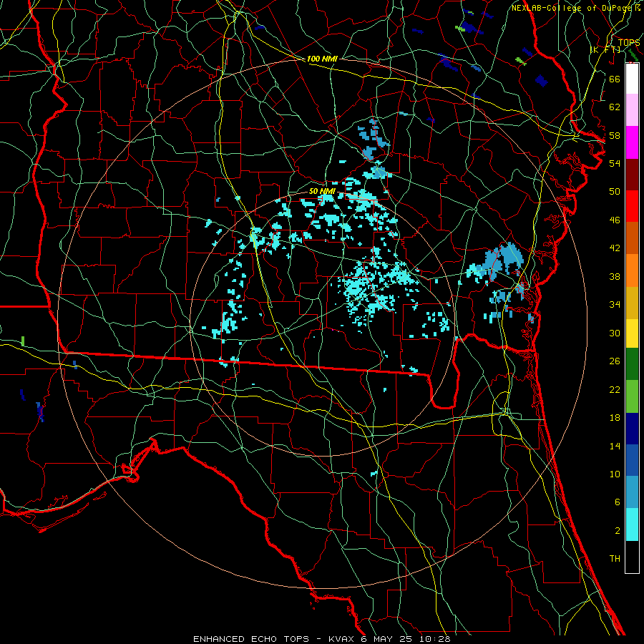Select the gold legend swatch

click(632, 303)
